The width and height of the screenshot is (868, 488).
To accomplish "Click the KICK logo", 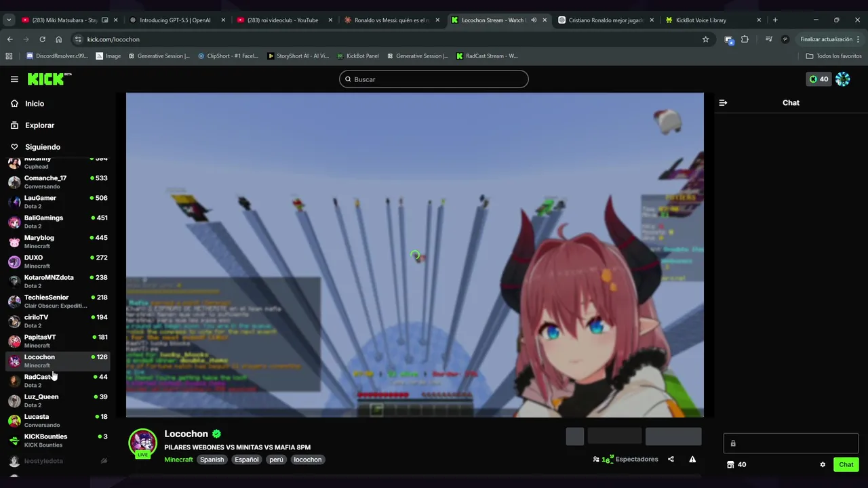I will tap(50, 79).
